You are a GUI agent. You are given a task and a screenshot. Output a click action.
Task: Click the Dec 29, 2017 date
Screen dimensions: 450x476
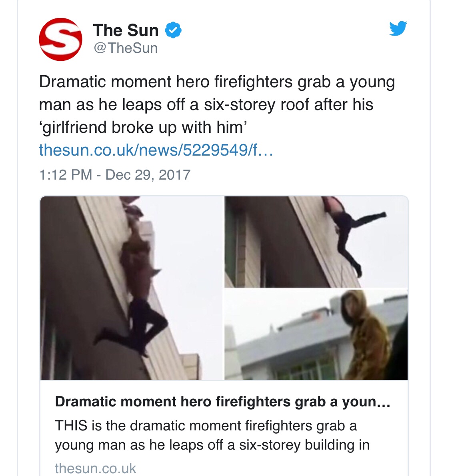tap(148, 174)
